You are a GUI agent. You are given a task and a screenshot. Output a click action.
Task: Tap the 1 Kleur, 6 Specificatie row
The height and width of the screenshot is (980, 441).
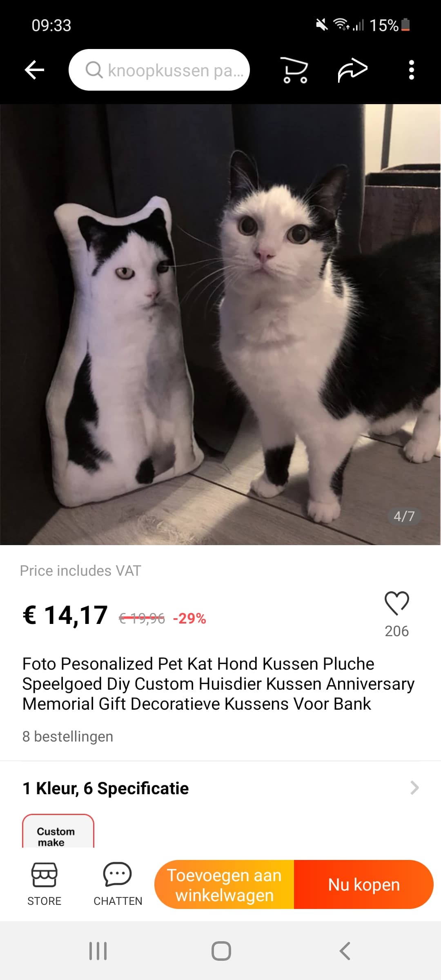pyautogui.click(x=220, y=788)
